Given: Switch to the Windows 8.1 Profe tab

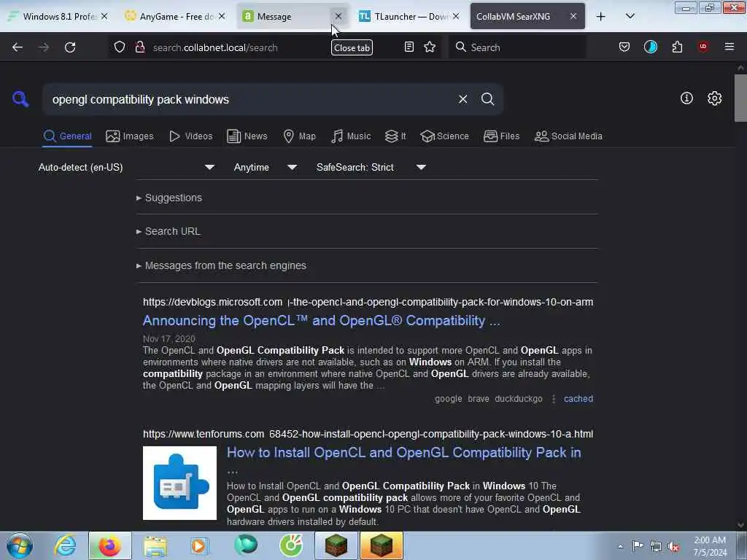Looking at the screenshot, I should point(58,16).
